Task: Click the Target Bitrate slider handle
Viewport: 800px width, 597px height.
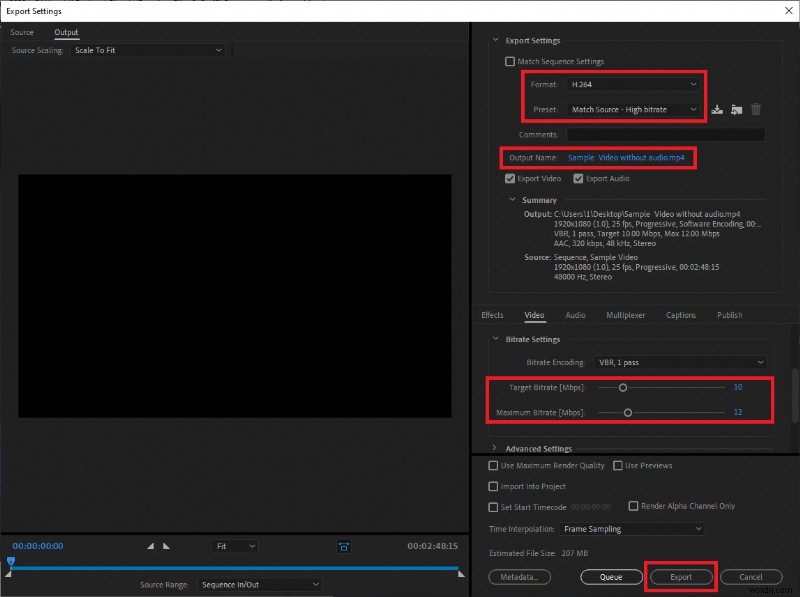Action: pos(623,388)
